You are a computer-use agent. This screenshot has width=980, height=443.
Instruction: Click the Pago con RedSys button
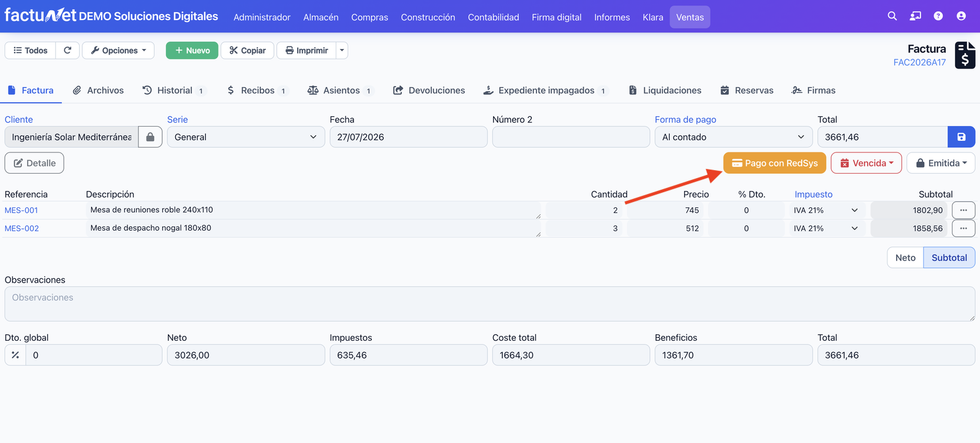pos(775,163)
